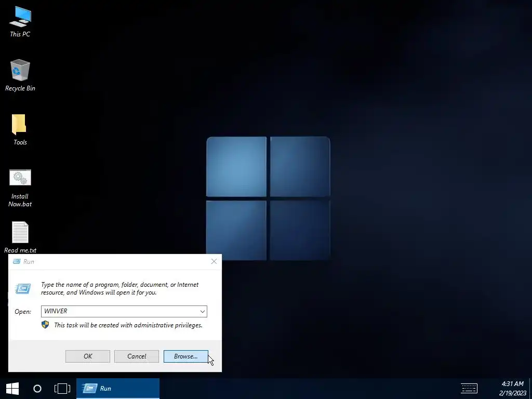Select the Recycle Bin desktop icon

[20, 75]
